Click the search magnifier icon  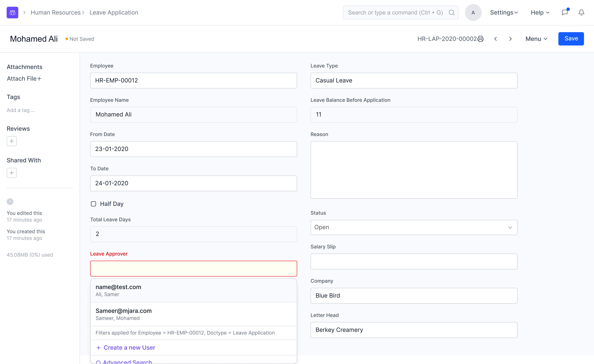451,13
